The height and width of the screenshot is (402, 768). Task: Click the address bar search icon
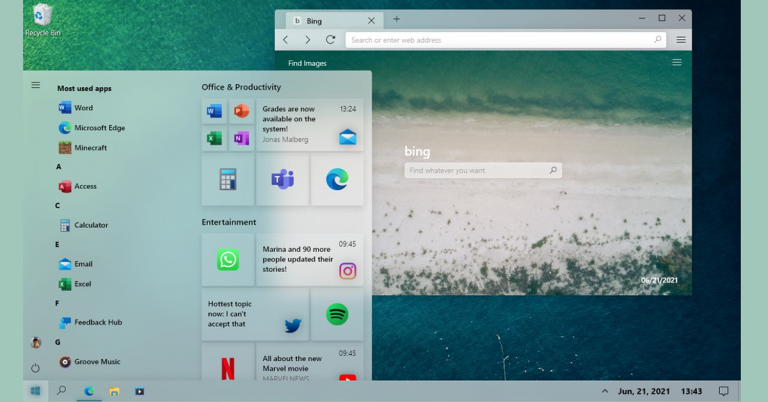[x=658, y=40]
